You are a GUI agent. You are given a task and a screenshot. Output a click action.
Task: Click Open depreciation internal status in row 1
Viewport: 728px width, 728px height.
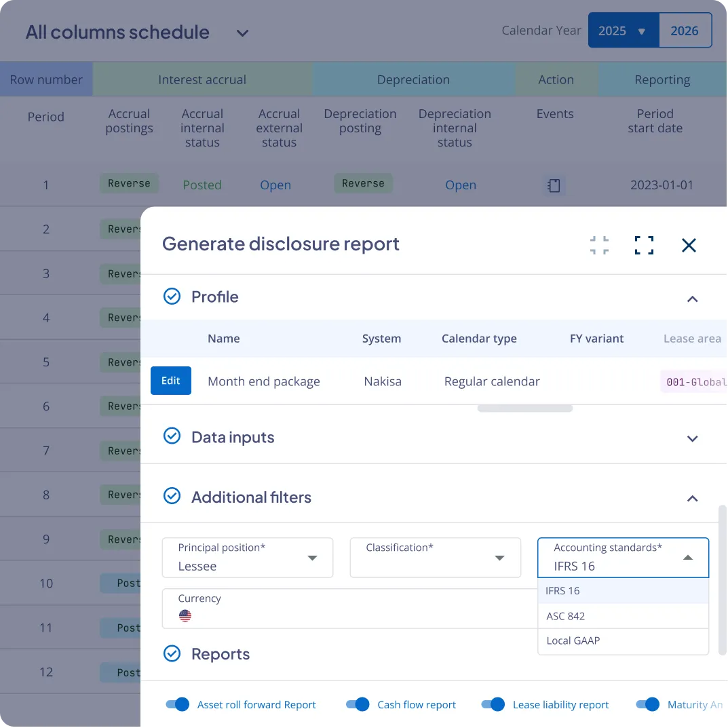tap(461, 185)
